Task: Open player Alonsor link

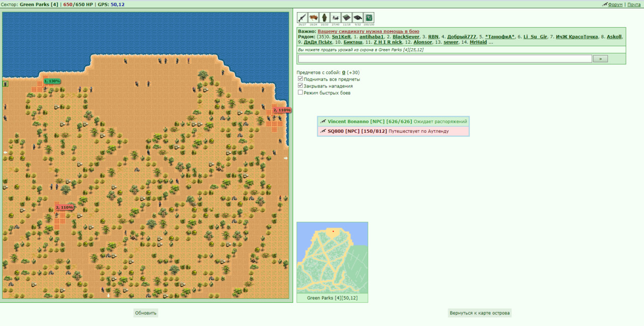Action: [423, 42]
